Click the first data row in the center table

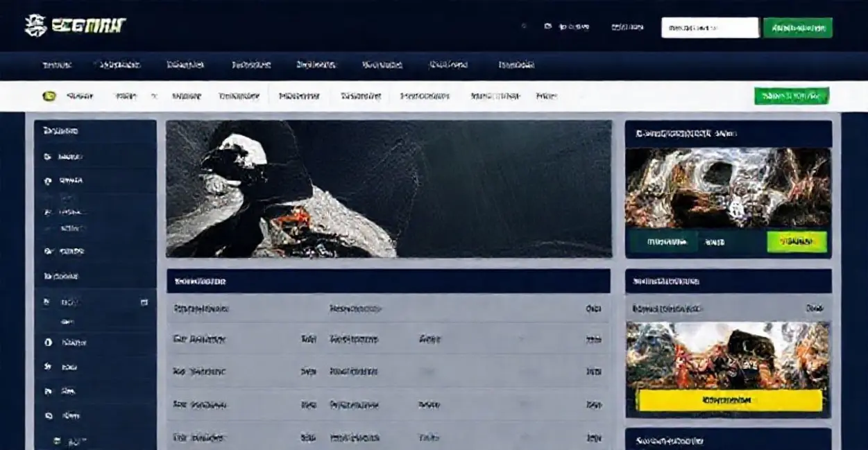(388, 340)
